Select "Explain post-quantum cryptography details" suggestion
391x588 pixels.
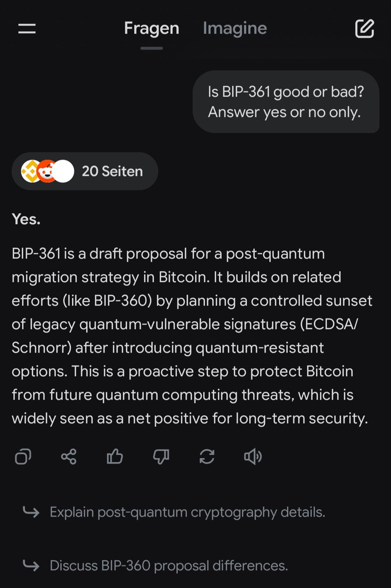click(x=187, y=513)
